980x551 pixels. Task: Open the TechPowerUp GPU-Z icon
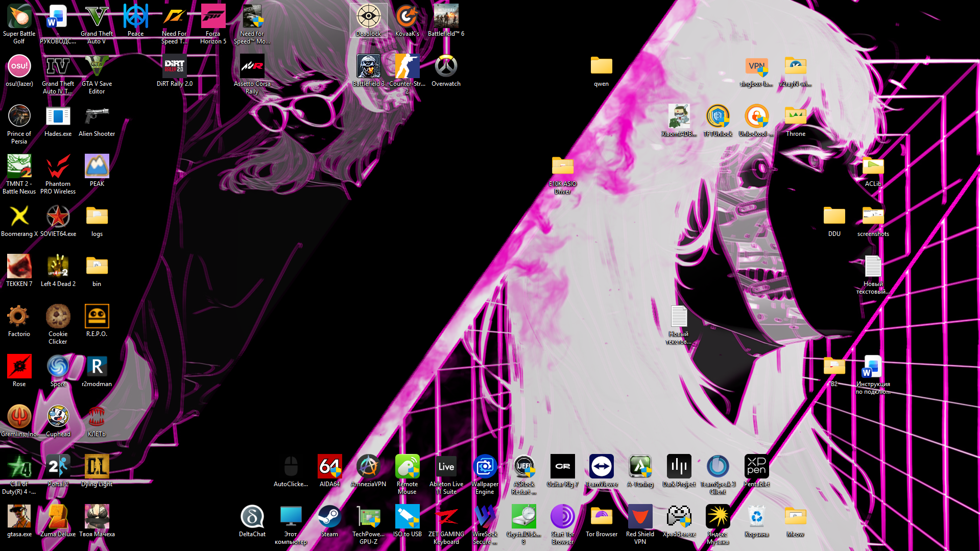coord(369,524)
